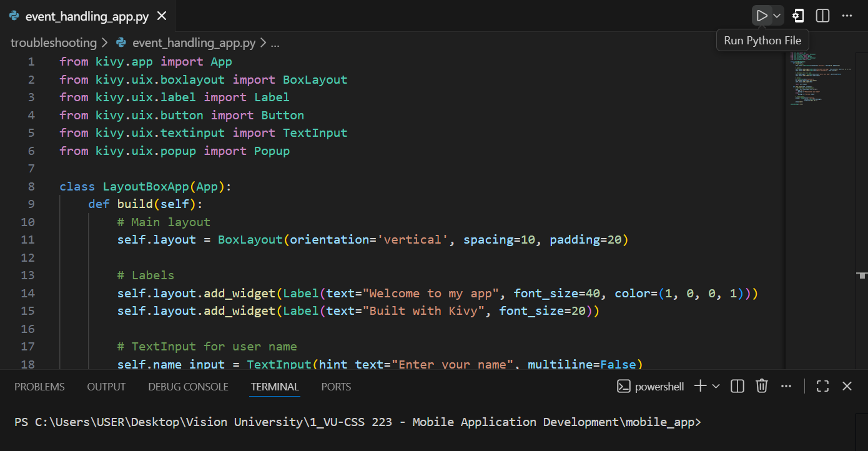Close the event_handling_app.py tab
Image resolution: width=868 pixels, height=451 pixels.
click(x=162, y=16)
